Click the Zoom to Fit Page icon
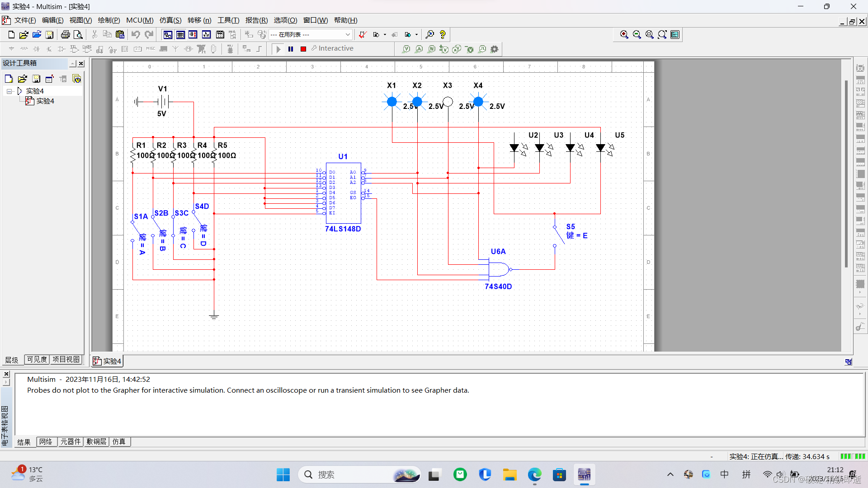 click(x=662, y=34)
